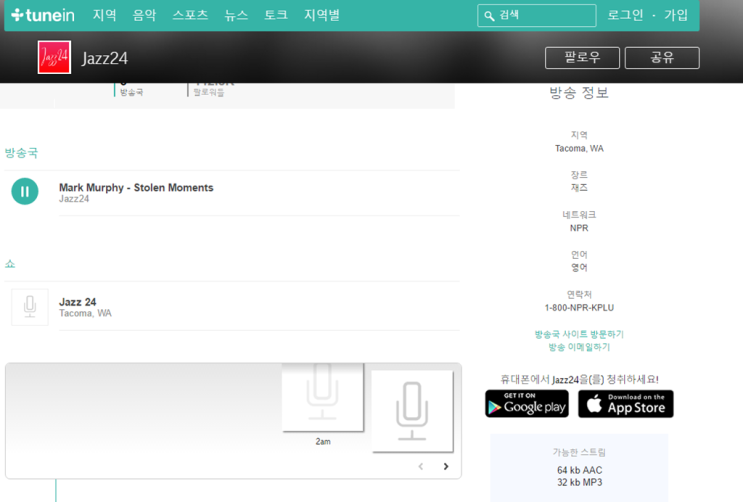Click the 팔로우 follow button
This screenshot has height=502, width=743.
coord(582,58)
